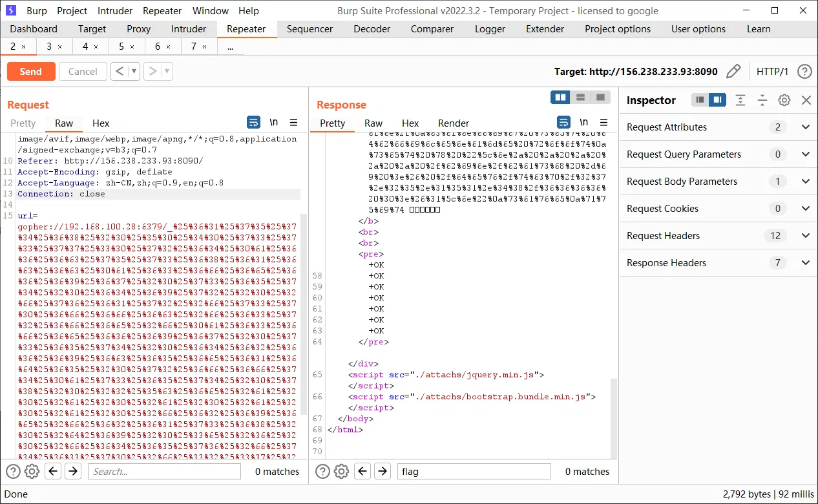
Task: Switch Response view to Raw
Action: 373,123
